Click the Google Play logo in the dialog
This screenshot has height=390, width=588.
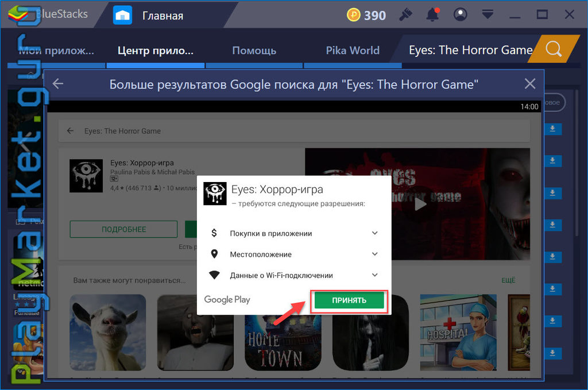pos(227,300)
